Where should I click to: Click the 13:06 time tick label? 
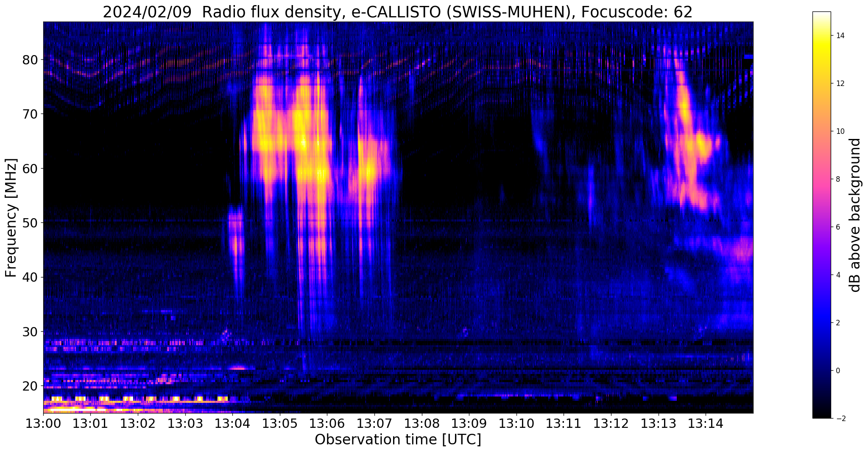327,424
